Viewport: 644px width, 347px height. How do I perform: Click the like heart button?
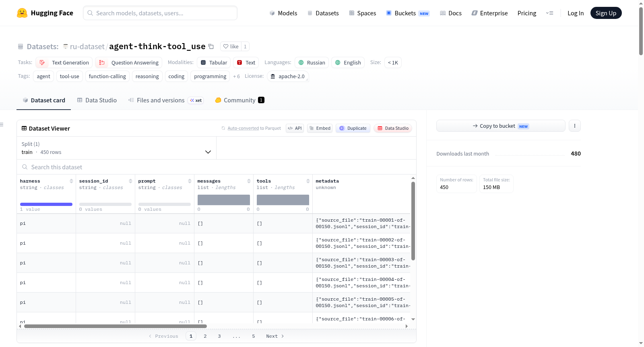[x=231, y=46]
